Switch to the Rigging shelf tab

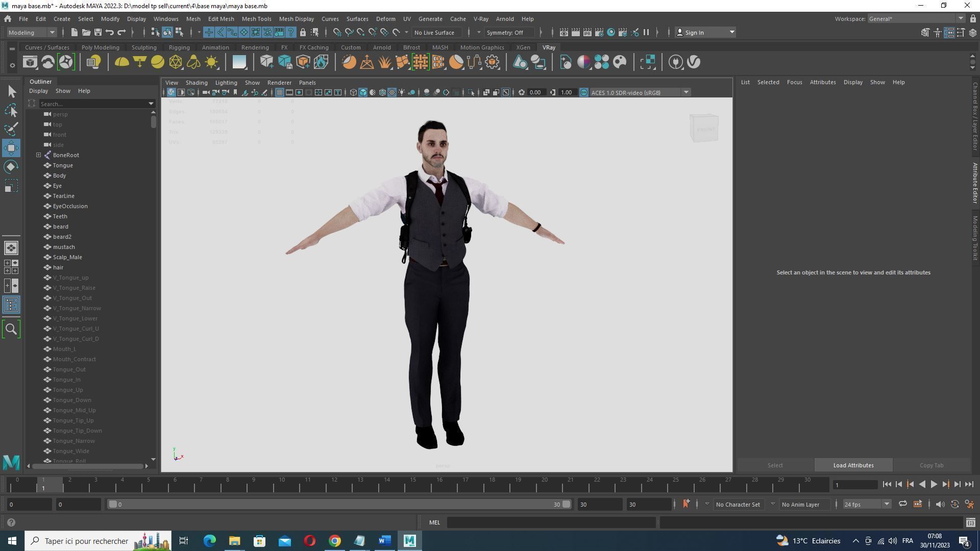click(179, 47)
